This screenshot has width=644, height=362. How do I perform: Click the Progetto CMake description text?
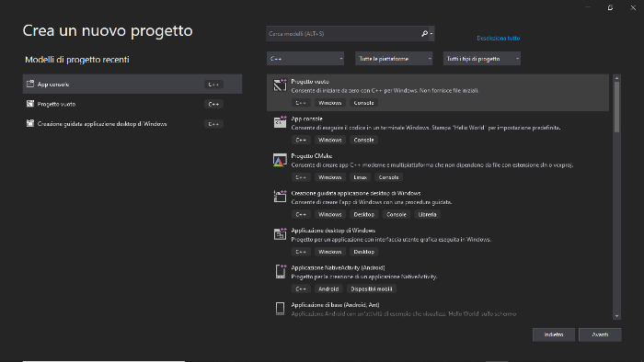(432, 164)
